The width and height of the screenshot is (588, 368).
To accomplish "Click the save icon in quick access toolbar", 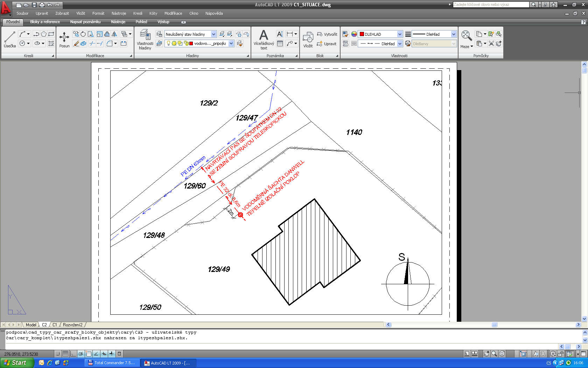I will click(x=34, y=5).
